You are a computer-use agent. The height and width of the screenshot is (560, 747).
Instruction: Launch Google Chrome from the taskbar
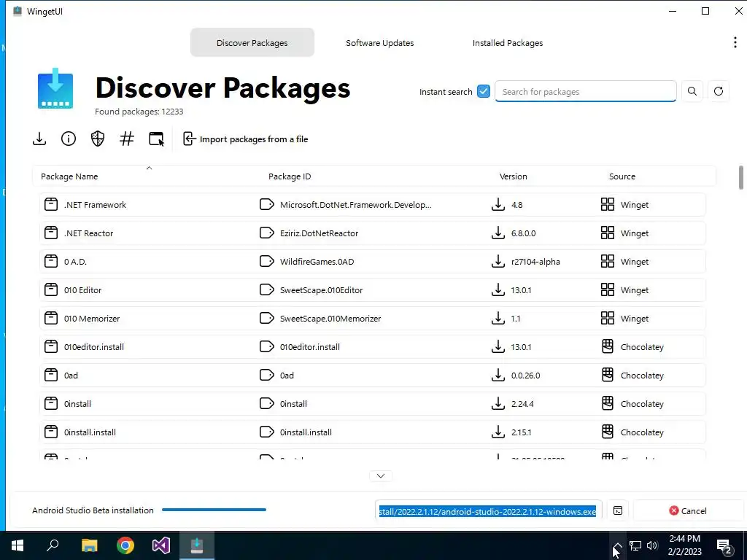click(125, 545)
